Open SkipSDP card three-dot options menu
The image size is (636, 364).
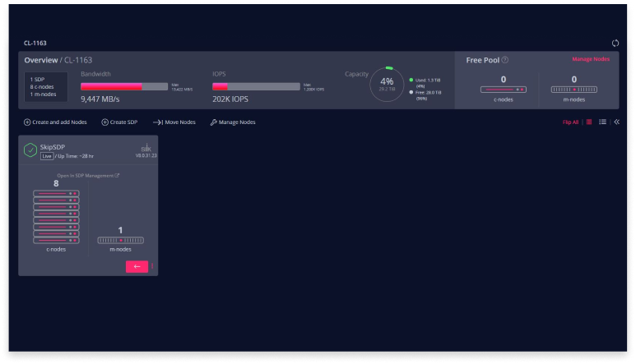pyautogui.click(x=152, y=266)
